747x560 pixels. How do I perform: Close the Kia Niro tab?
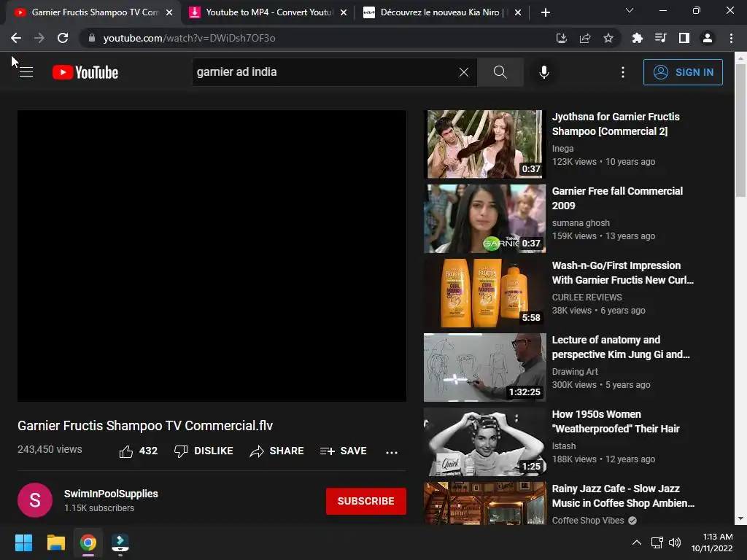pos(519,12)
